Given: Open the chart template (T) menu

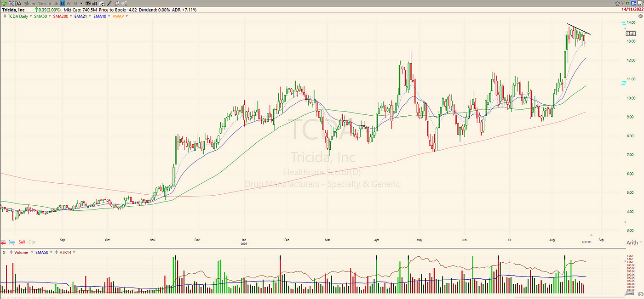Looking at the screenshot, I should (x=88, y=4).
